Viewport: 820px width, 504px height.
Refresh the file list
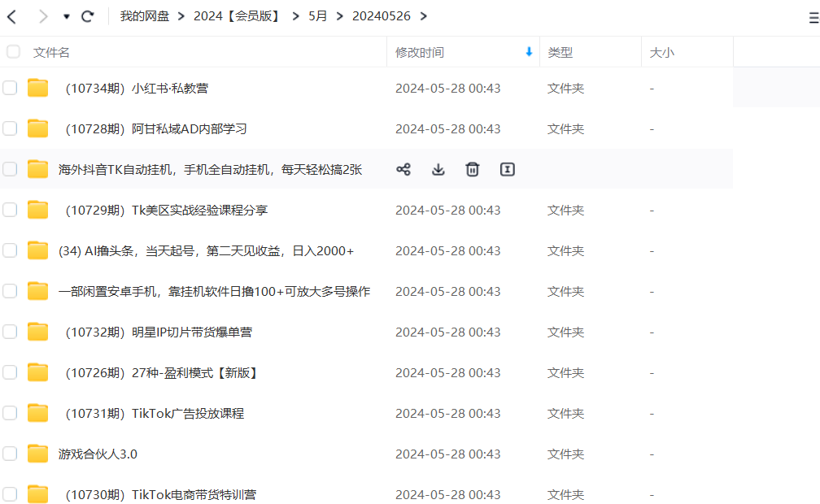(x=87, y=17)
